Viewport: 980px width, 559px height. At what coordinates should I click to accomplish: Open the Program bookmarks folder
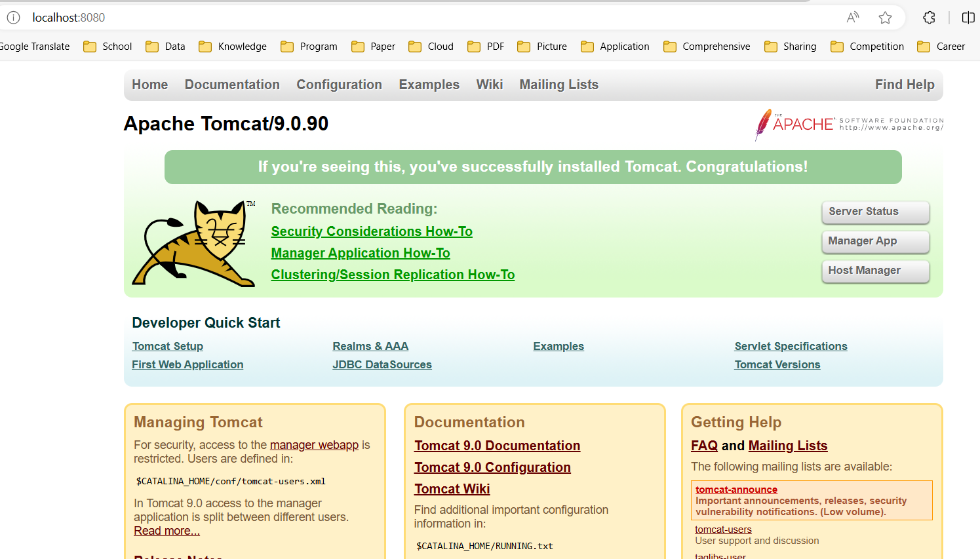[309, 47]
